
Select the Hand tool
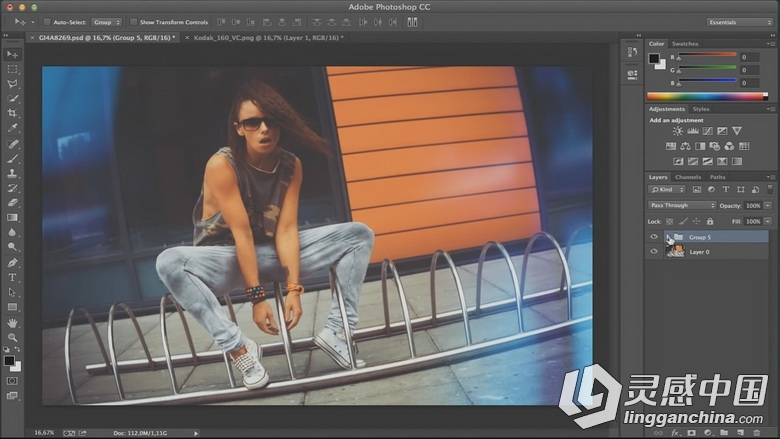point(12,323)
